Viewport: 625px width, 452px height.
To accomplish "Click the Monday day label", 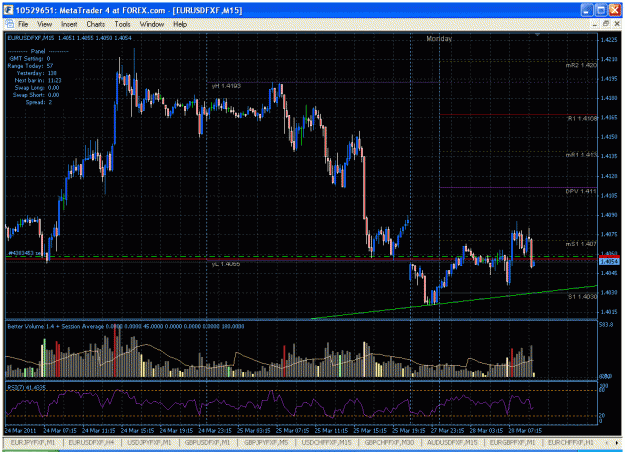I will [x=439, y=39].
